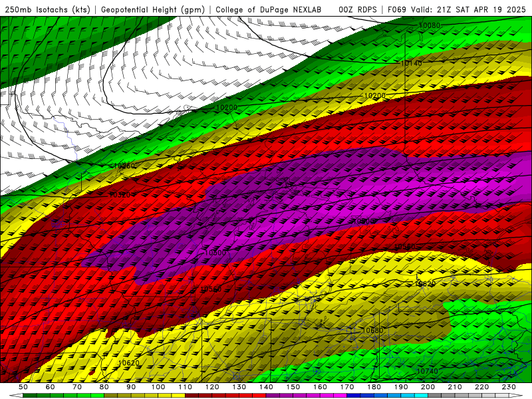Click the eastern 10620 contour label

point(425,284)
